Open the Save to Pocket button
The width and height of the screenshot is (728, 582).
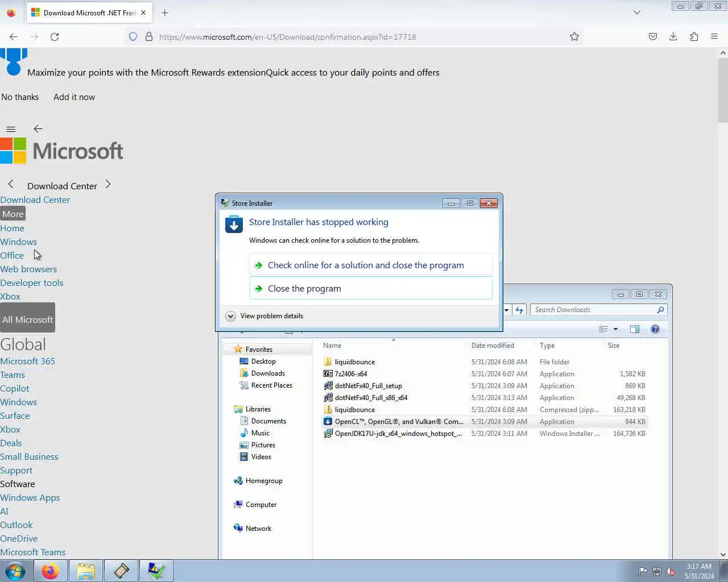[x=653, y=36]
